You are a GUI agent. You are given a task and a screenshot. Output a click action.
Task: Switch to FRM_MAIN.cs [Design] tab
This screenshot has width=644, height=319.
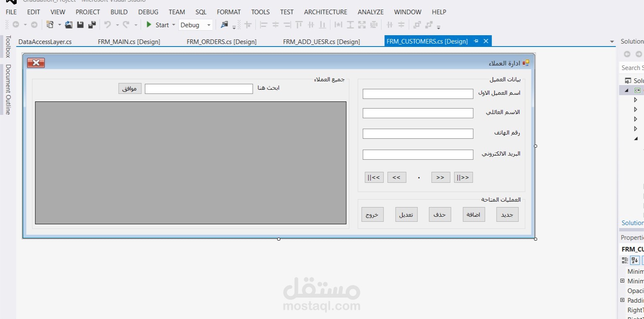coord(129,41)
